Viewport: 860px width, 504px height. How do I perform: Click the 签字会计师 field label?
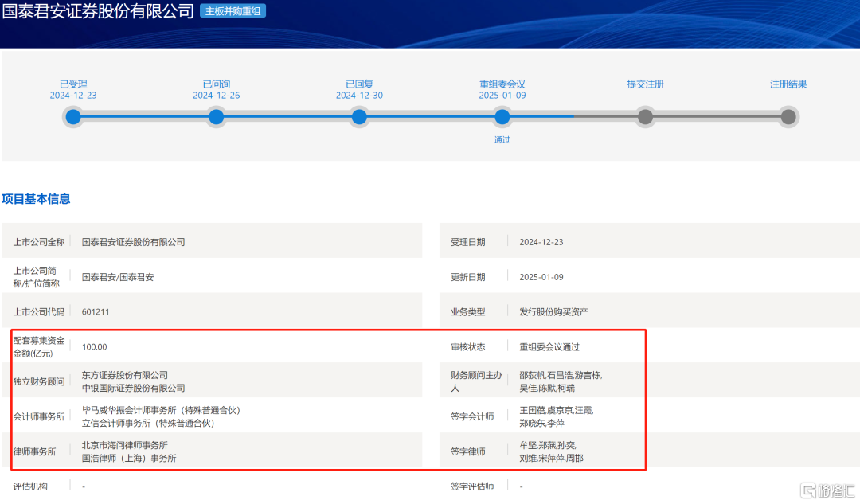(472, 416)
